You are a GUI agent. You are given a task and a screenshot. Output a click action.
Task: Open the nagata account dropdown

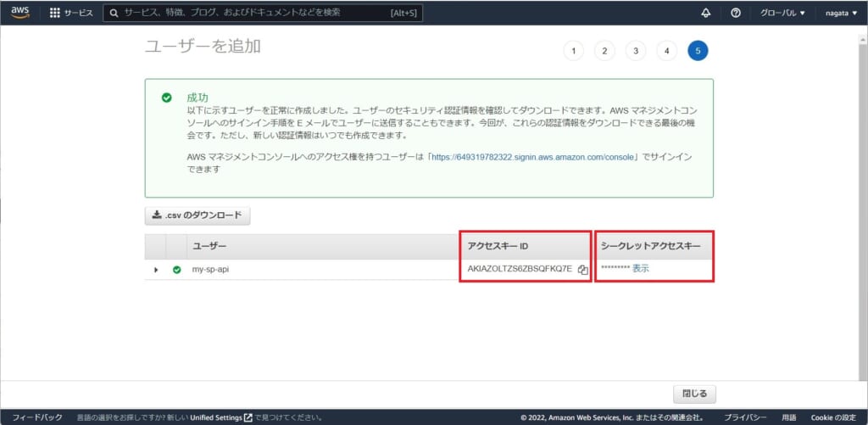tap(842, 13)
